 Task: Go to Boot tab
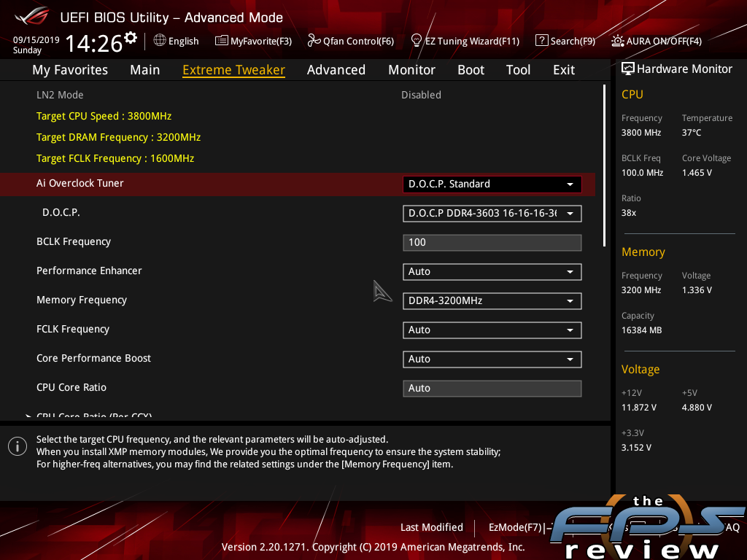click(471, 69)
